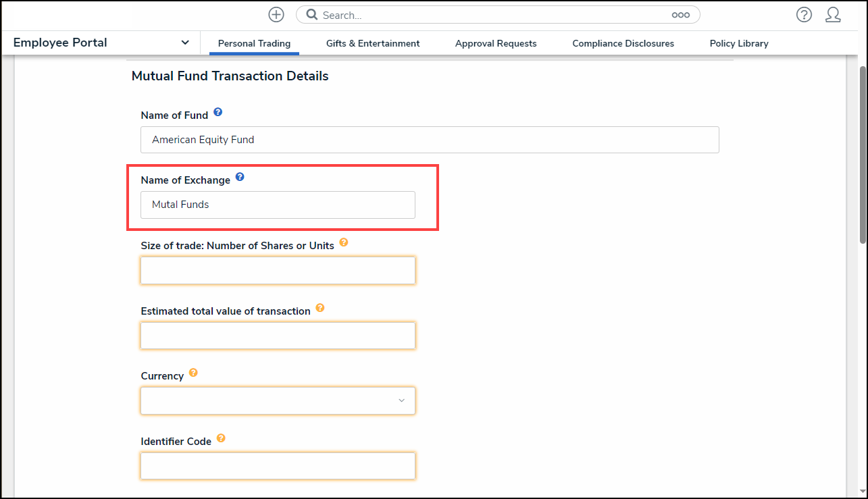Focus the Name of Exchange input

click(278, 205)
